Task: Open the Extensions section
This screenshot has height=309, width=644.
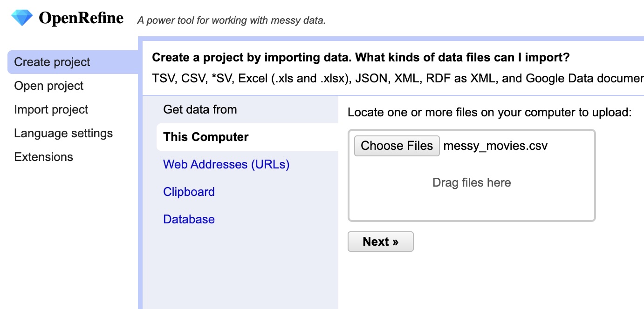Action: [x=44, y=157]
